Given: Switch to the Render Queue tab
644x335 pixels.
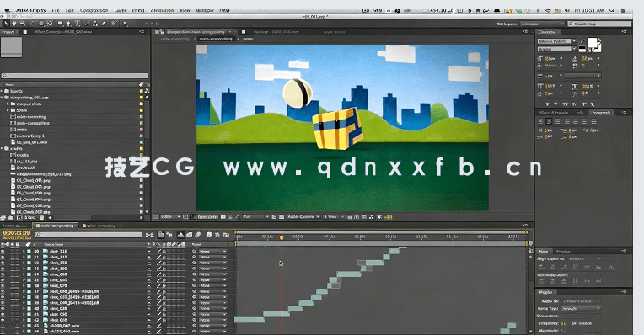Looking at the screenshot, I should point(14,226).
